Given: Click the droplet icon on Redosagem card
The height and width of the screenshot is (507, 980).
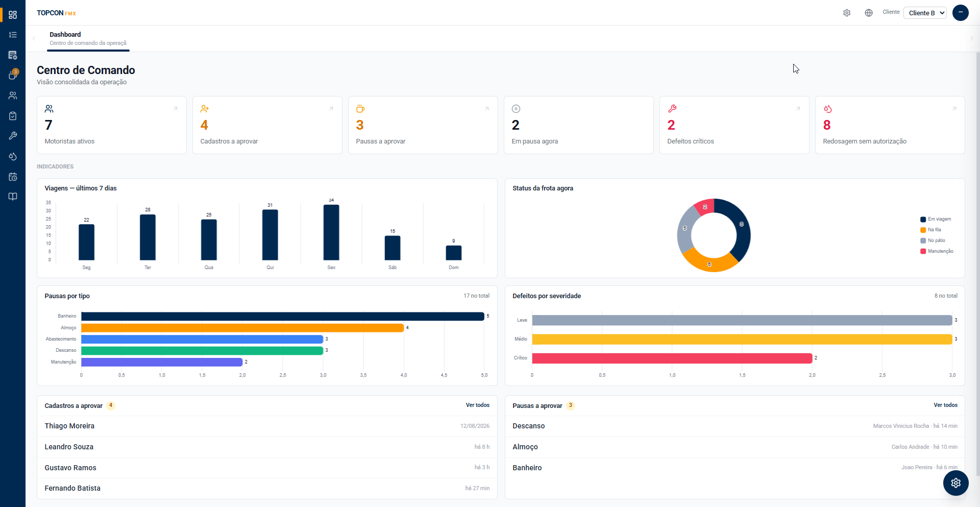Looking at the screenshot, I should [x=828, y=109].
